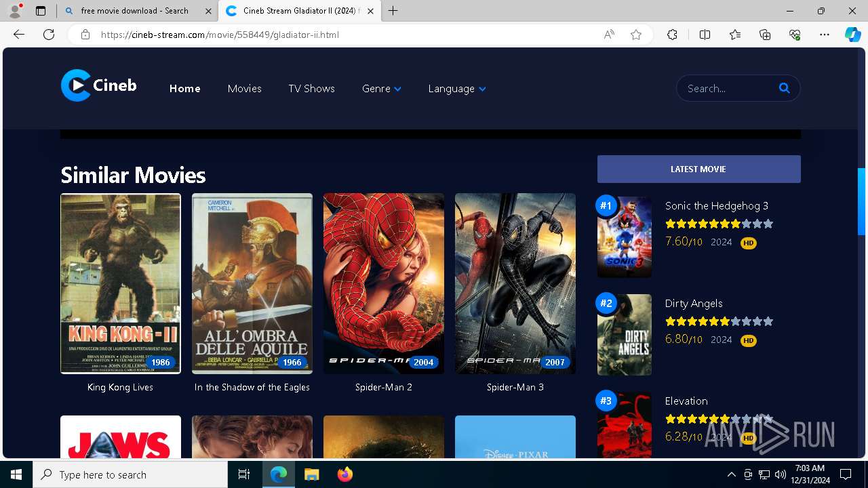Click Elevation small poster
This screenshot has width=868, height=488.
pyautogui.click(x=625, y=426)
